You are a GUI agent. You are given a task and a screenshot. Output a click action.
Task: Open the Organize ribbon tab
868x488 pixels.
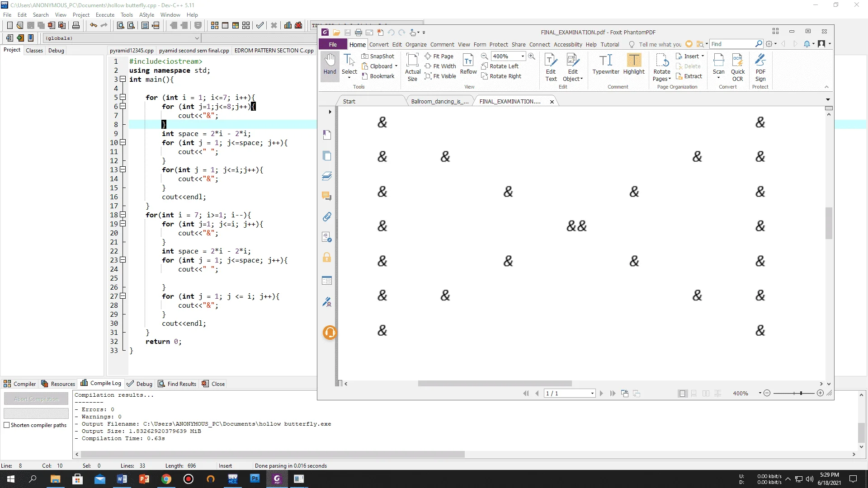pos(416,44)
